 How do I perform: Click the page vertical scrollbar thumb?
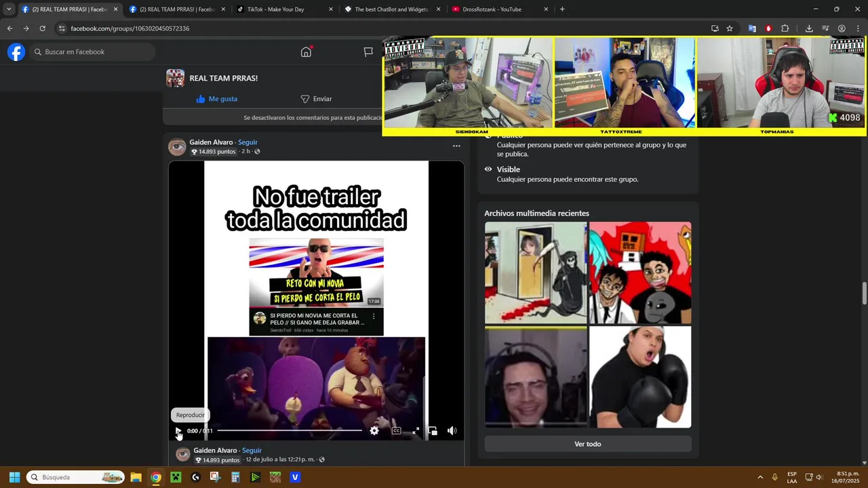pyautogui.click(x=864, y=293)
